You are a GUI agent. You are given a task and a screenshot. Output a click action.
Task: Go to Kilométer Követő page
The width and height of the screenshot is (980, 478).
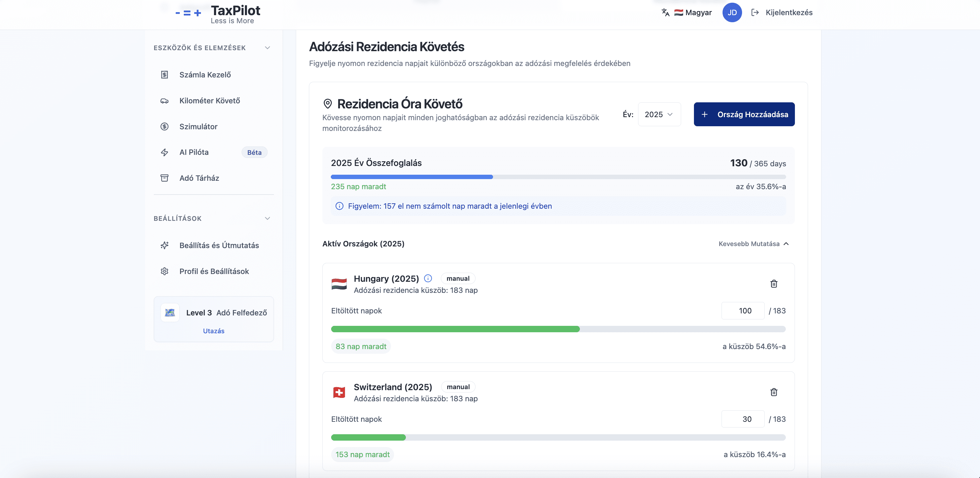click(210, 101)
